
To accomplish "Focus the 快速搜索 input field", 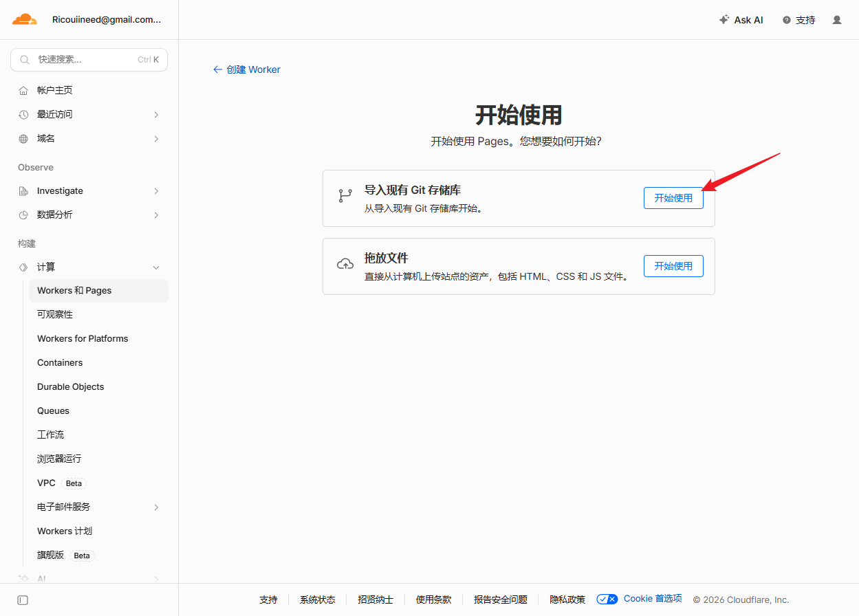I will point(89,60).
